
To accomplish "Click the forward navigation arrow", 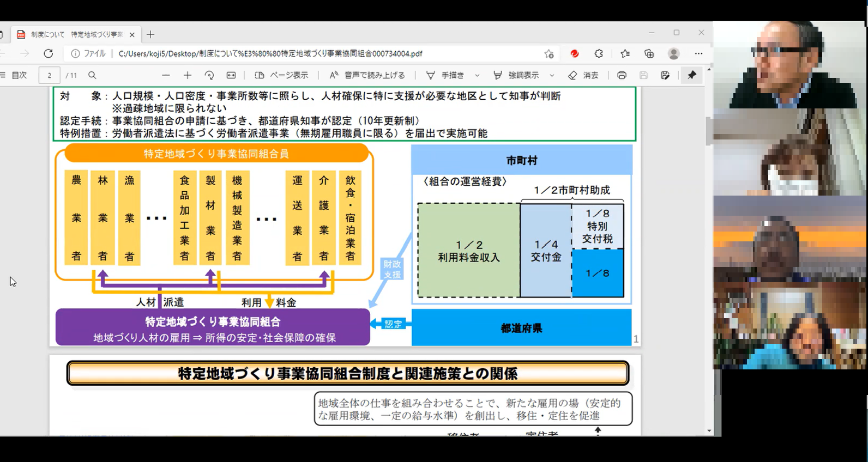I will click(25, 53).
